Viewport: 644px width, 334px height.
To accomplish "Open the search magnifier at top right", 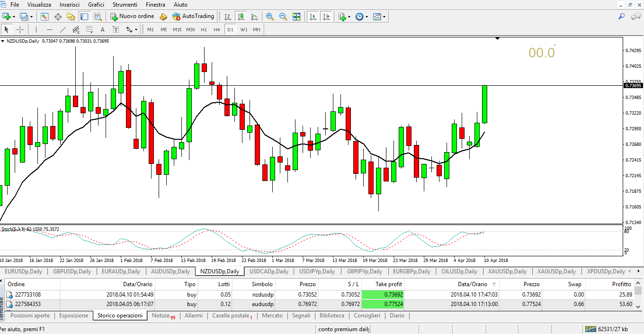I will pyautogui.click(x=622, y=17).
